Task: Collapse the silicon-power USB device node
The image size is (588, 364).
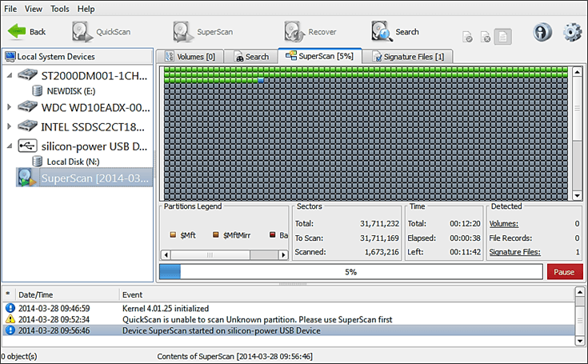Action: coord(10,146)
